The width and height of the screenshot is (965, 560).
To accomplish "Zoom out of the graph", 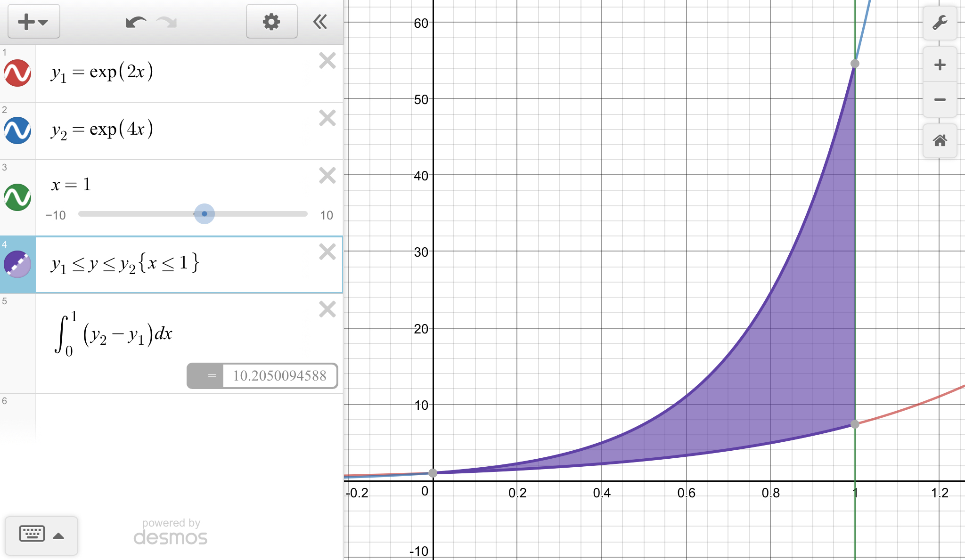I will point(940,100).
